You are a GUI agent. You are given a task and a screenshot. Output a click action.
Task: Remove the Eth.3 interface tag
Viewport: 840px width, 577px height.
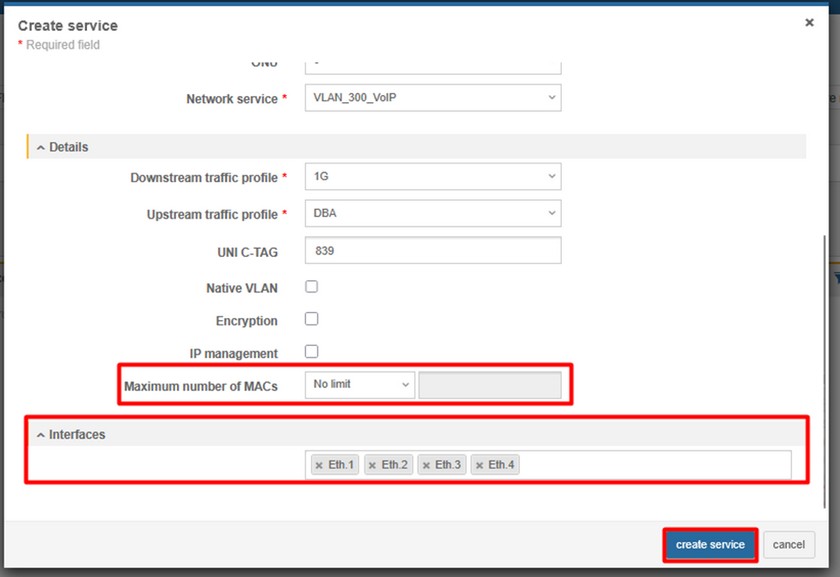(425, 465)
